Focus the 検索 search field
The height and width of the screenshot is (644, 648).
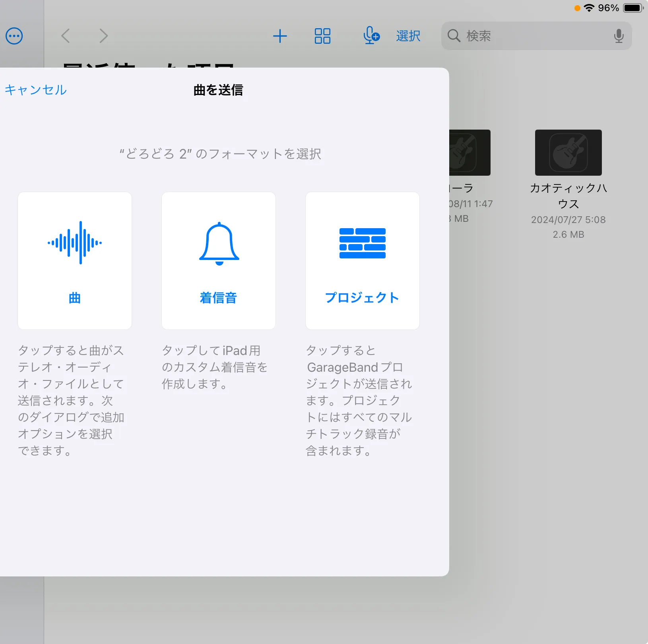[536, 36]
